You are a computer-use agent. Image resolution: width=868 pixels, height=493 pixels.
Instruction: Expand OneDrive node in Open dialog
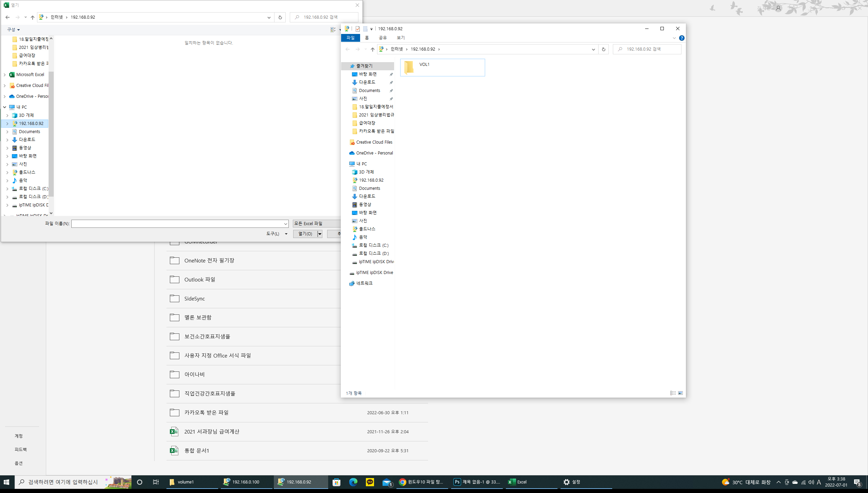[x=5, y=96]
